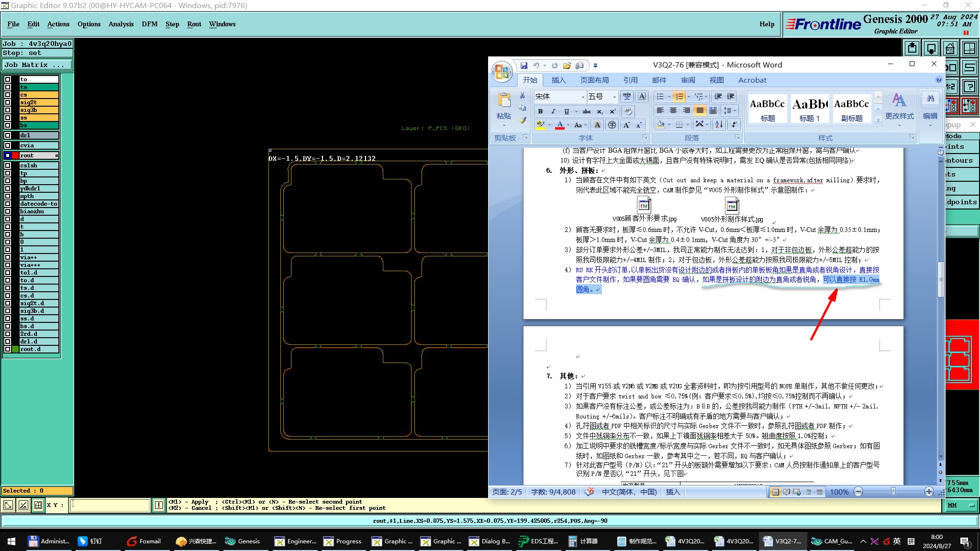Click the Italic formatting icon
The image size is (980, 551).
pyautogui.click(x=553, y=111)
